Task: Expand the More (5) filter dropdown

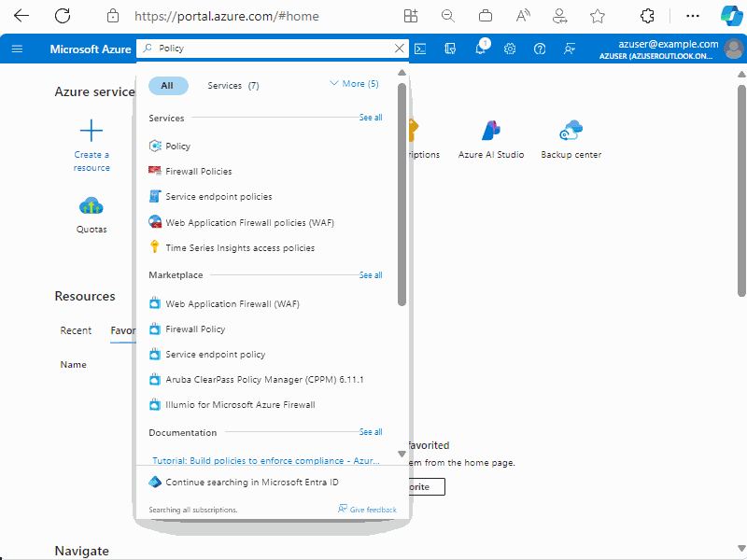Action: (354, 84)
